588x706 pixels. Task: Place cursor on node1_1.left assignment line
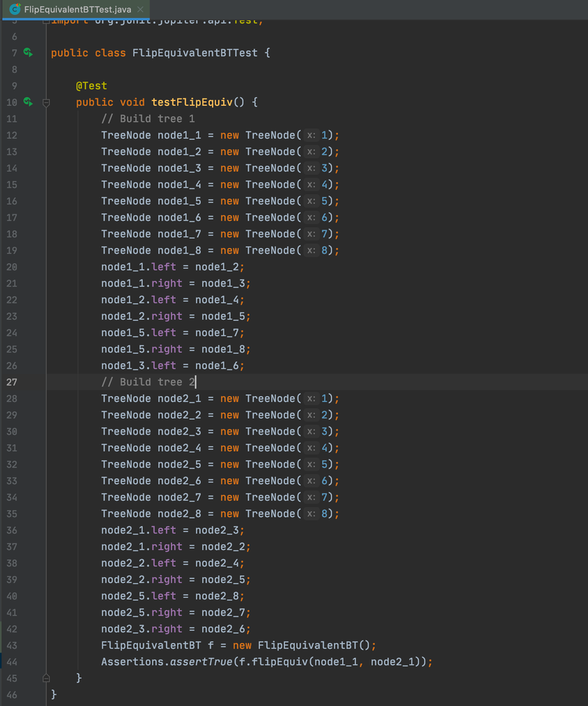tap(172, 267)
